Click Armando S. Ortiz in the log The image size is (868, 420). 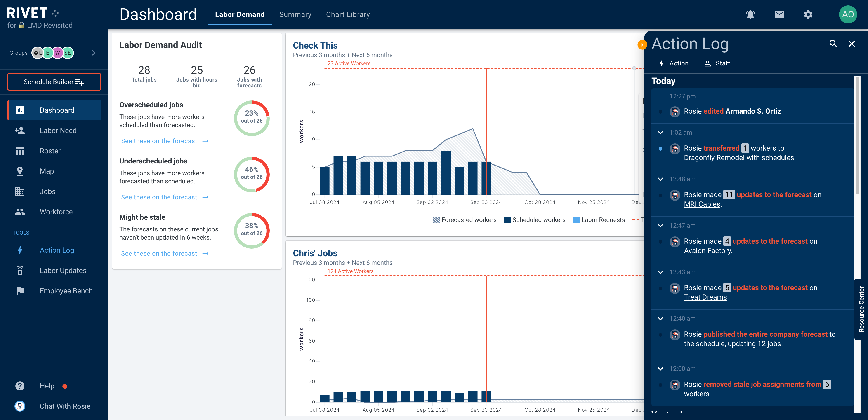(753, 111)
